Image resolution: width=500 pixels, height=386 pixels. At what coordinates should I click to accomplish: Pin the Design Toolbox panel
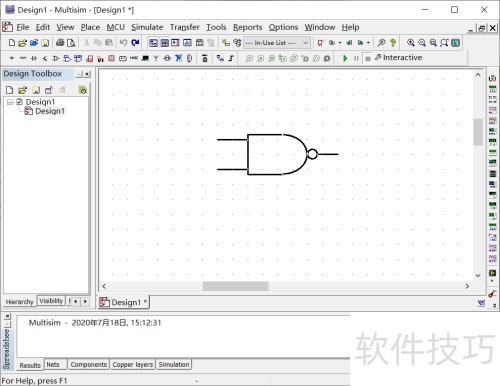tap(79, 74)
